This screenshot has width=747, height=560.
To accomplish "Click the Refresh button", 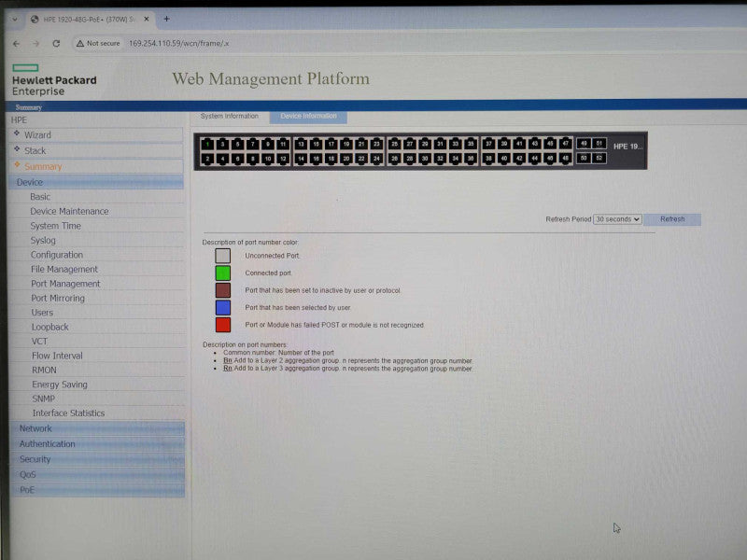I will (672, 219).
